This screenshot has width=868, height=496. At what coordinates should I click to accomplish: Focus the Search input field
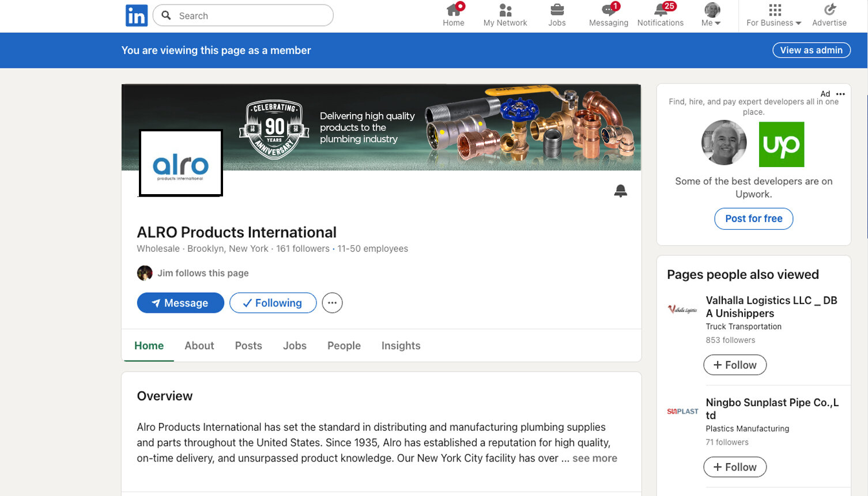pos(243,16)
